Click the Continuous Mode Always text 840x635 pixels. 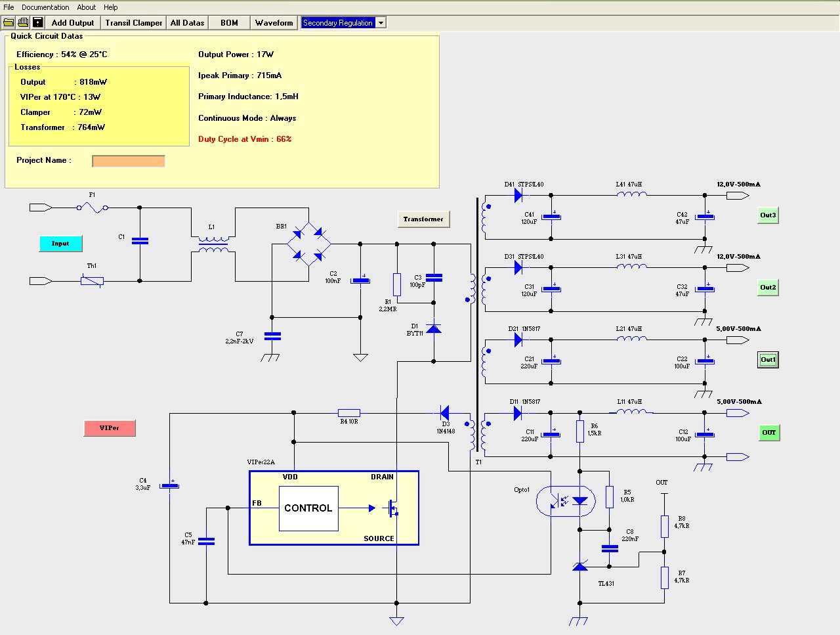[x=247, y=118]
